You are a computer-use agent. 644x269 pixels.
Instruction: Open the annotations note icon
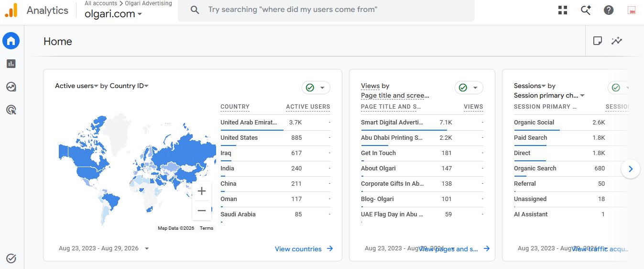click(x=597, y=41)
